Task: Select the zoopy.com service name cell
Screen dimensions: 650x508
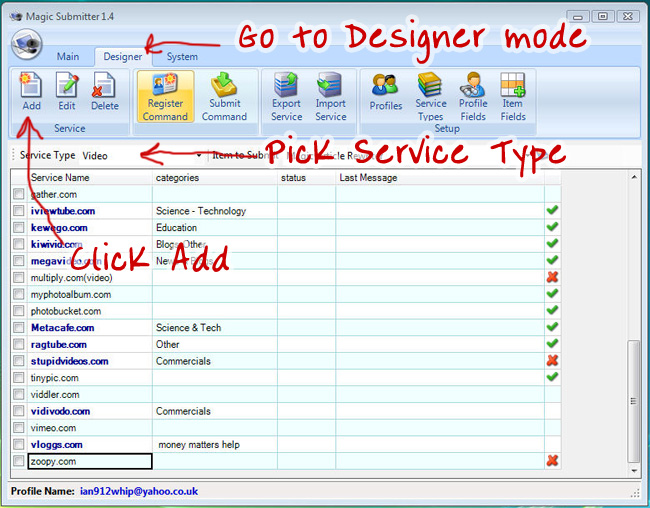Action: click(90, 461)
